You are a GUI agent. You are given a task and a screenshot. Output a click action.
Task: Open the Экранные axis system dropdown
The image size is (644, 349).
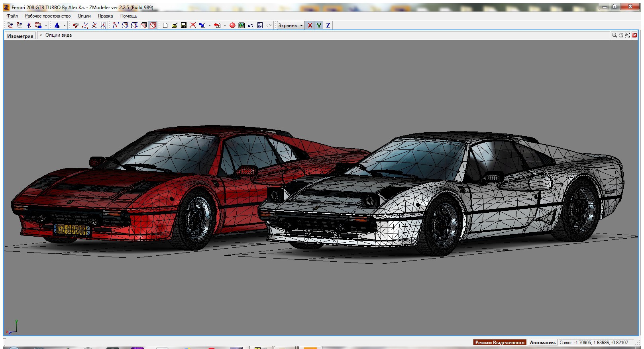(x=291, y=25)
